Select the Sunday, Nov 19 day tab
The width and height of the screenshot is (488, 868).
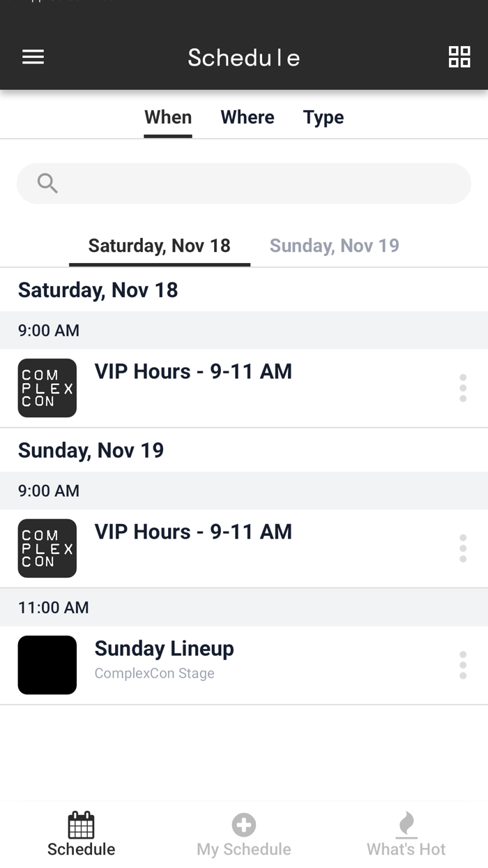tap(333, 246)
